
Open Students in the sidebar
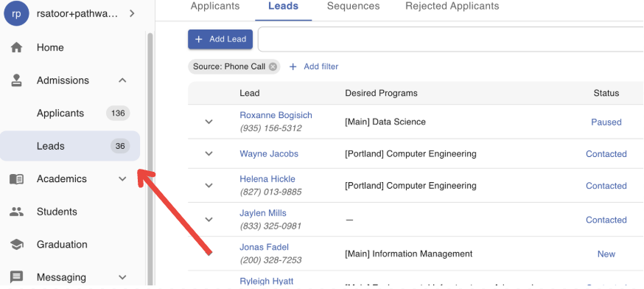tap(70, 212)
